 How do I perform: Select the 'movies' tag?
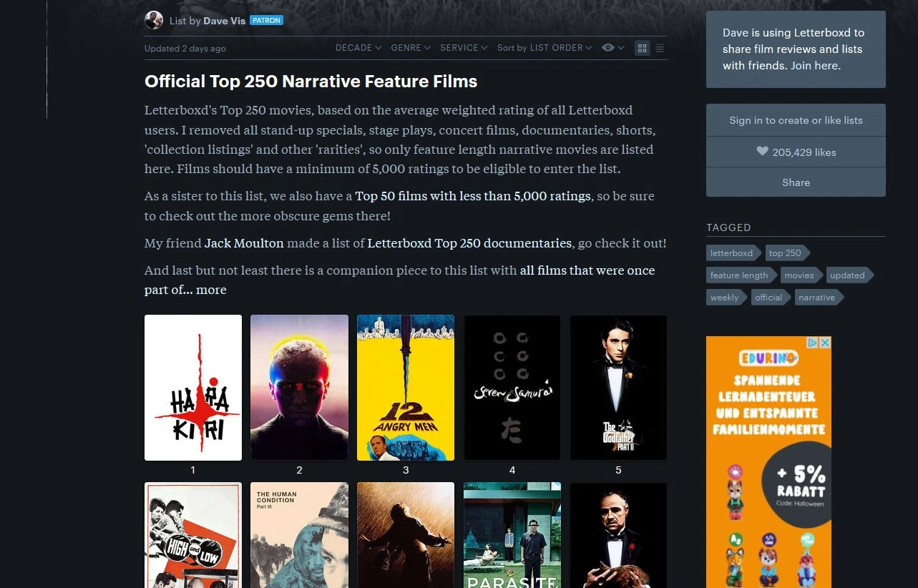(x=800, y=275)
